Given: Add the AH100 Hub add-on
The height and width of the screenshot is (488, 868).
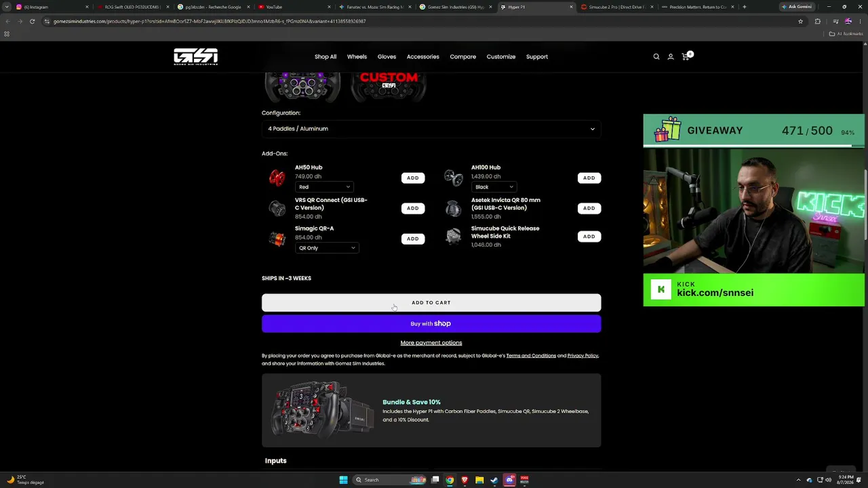Looking at the screenshot, I should (x=589, y=178).
